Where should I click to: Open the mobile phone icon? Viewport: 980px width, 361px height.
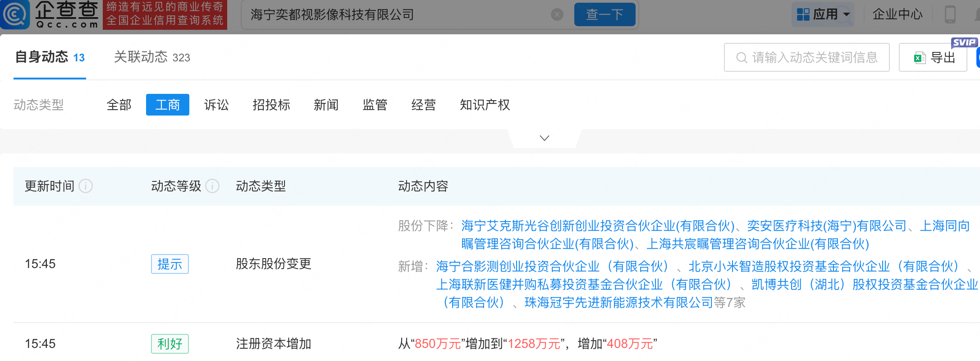tap(950, 14)
